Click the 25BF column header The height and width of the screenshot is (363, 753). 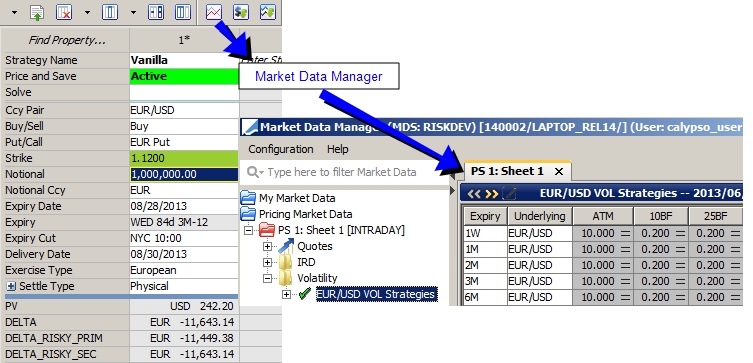point(716,216)
